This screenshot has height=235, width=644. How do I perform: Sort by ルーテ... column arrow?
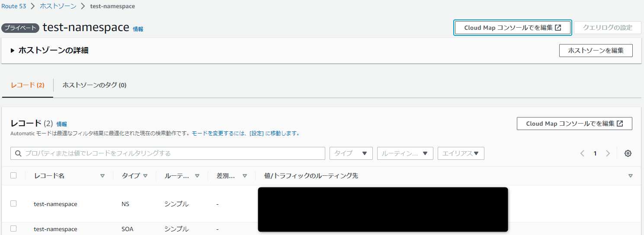[197, 176]
